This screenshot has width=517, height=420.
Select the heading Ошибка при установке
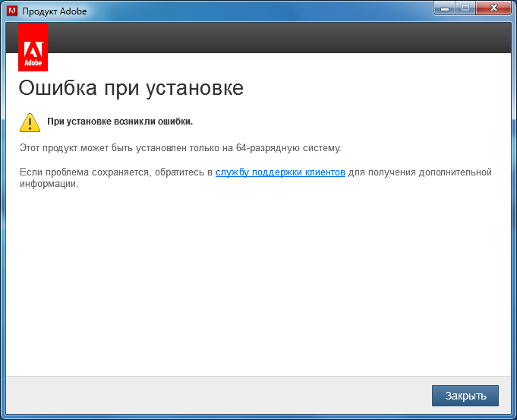point(131,88)
